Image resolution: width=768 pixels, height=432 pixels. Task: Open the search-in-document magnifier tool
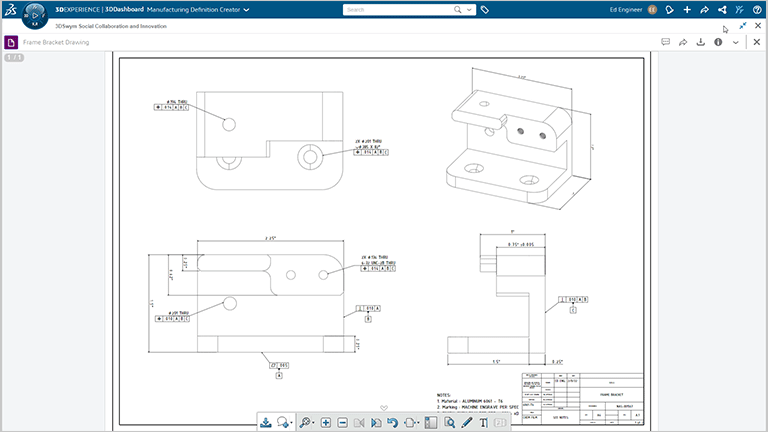tap(450, 423)
